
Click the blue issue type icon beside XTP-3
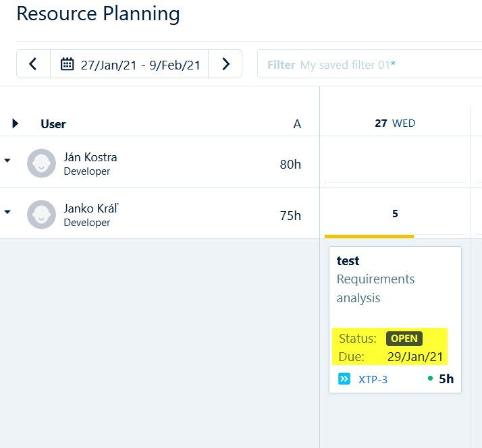344,379
